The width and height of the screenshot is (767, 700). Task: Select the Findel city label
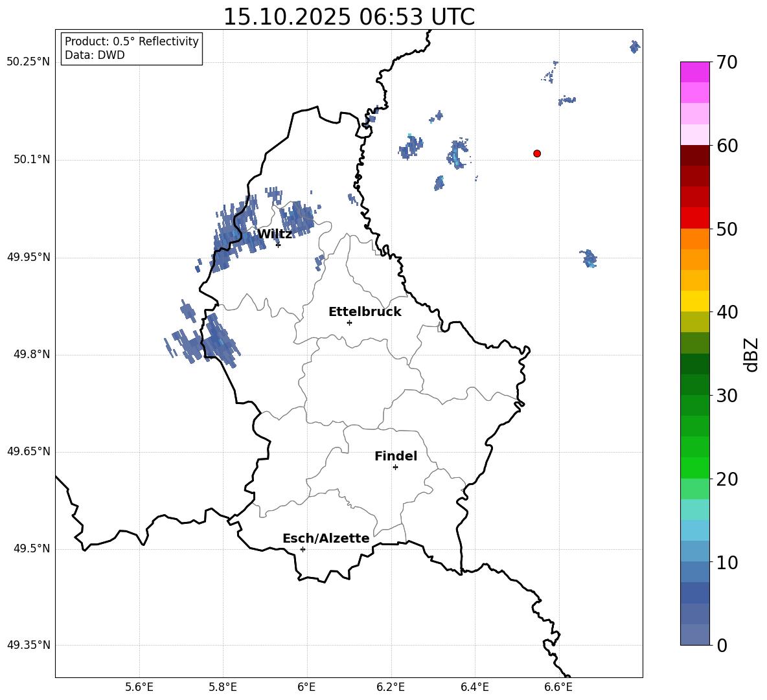[396, 456]
